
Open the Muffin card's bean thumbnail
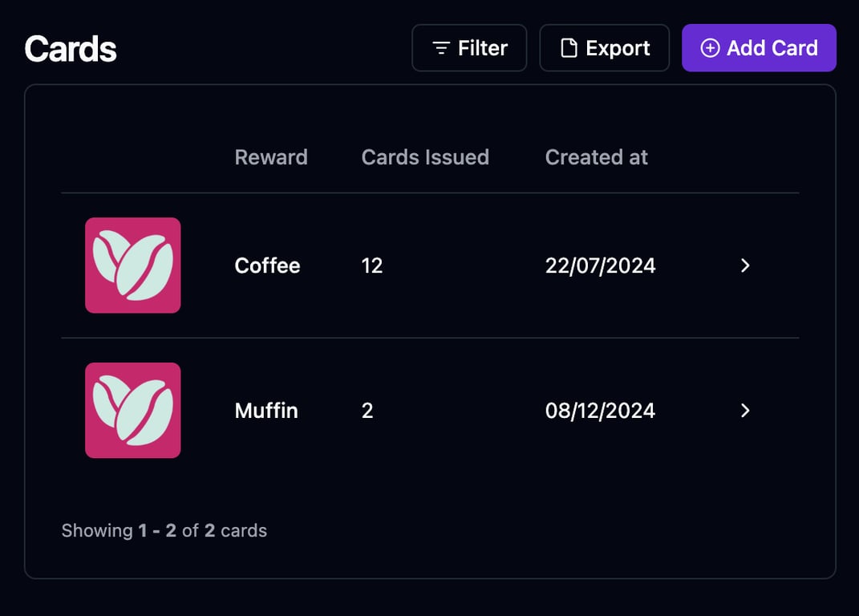[x=133, y=411]
